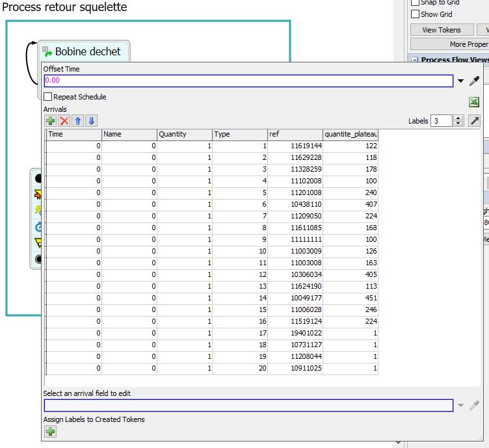489x448 pixels.
Task: Click the eyedropper sampler beside Offset Time
Action: click(x=475, y=81)
